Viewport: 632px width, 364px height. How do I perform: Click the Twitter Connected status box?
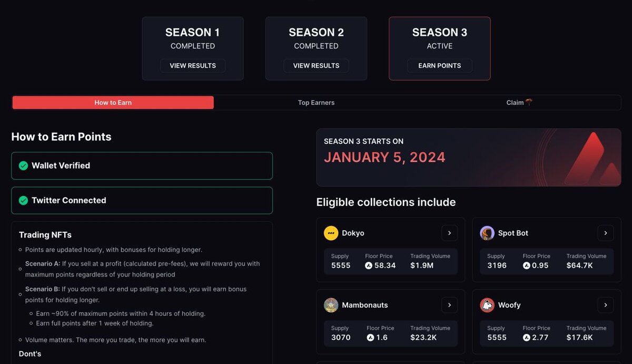142,200
